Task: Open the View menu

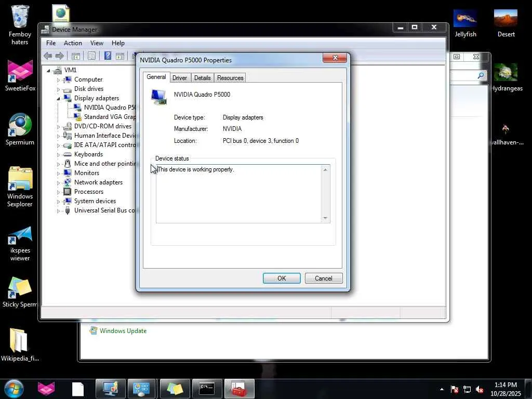Action: pos(97,43)
